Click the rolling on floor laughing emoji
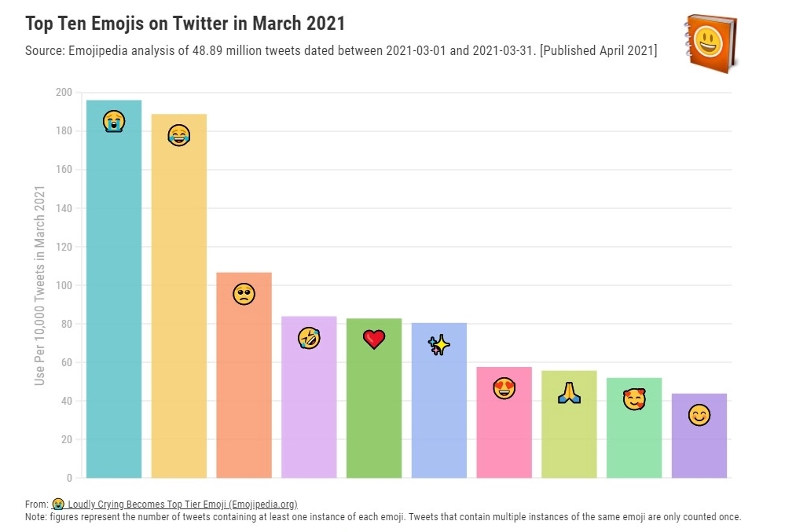 [309, 339]
